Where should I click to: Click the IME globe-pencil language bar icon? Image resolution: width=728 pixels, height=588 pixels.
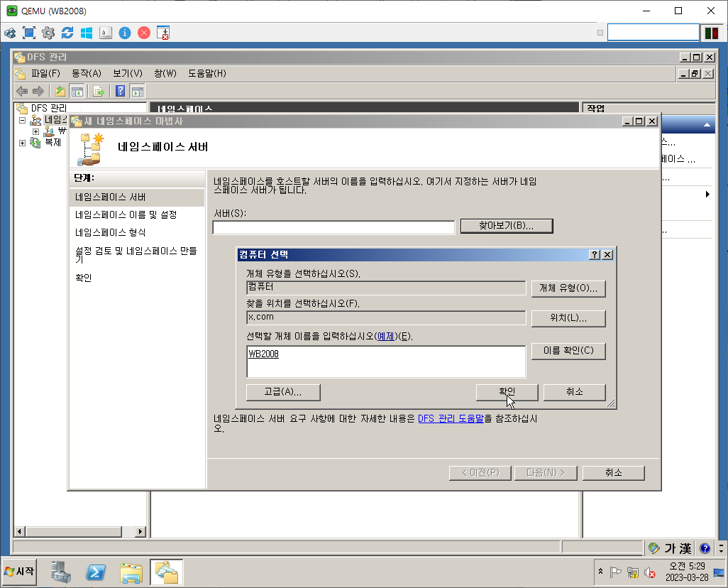[653, 548]
